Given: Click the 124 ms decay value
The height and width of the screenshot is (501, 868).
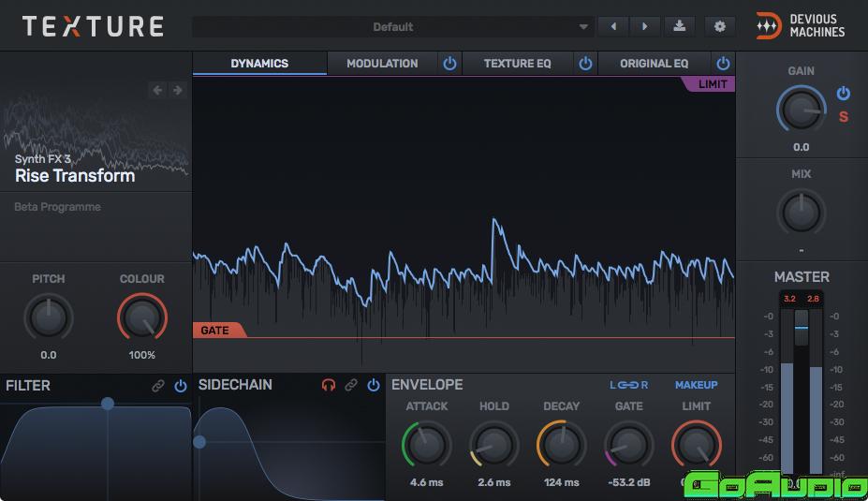Looking at the screenshot, I should [x=561, y=482].
